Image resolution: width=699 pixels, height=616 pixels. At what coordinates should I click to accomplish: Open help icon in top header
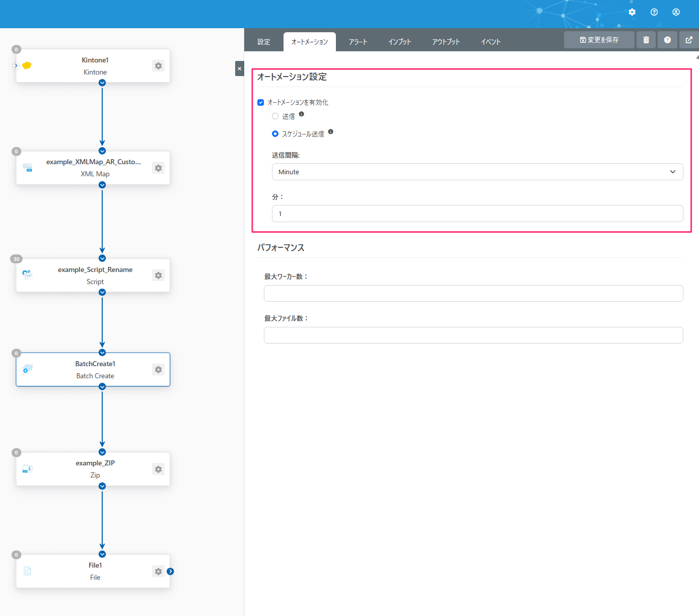(654, 12)
